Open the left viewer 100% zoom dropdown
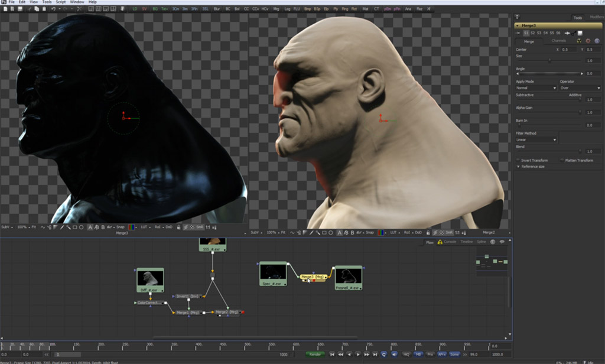The width and height of the screenshot is (605, 364). [23, 227]
